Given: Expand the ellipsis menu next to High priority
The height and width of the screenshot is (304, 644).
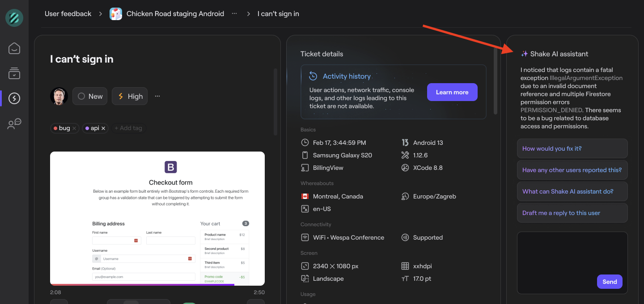Looking at the screenshot, I should 157,96.
